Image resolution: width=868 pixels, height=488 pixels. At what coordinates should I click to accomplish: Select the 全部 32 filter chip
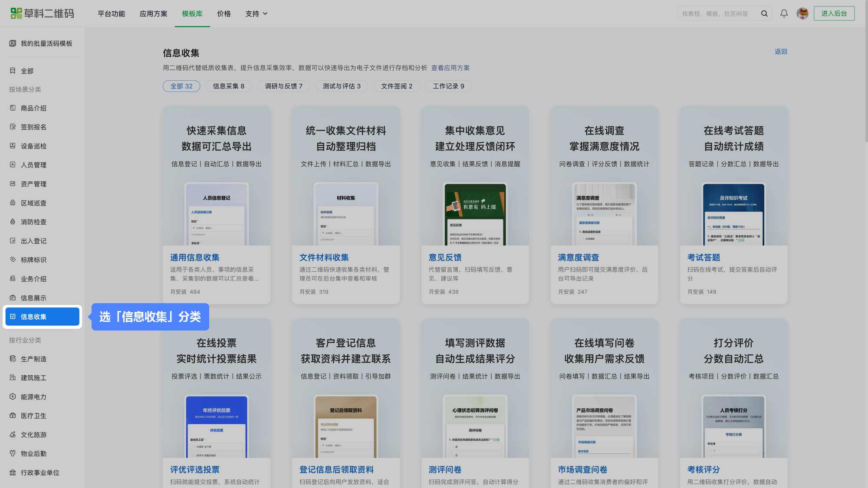coord(181,86)
